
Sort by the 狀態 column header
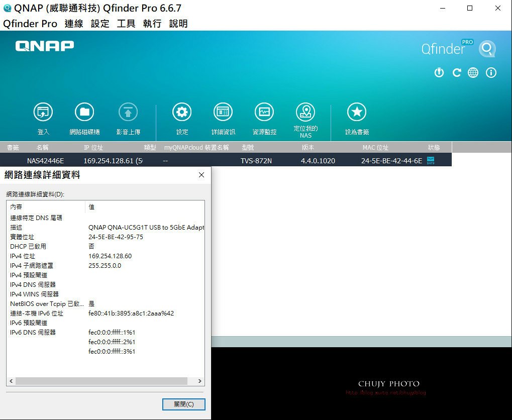coord(434,148)
